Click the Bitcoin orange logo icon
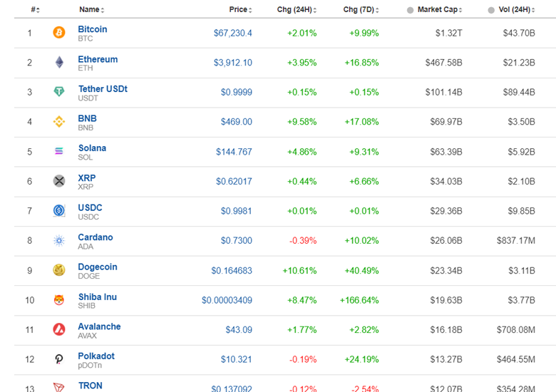The image size is (556, 392). (59, 33)
